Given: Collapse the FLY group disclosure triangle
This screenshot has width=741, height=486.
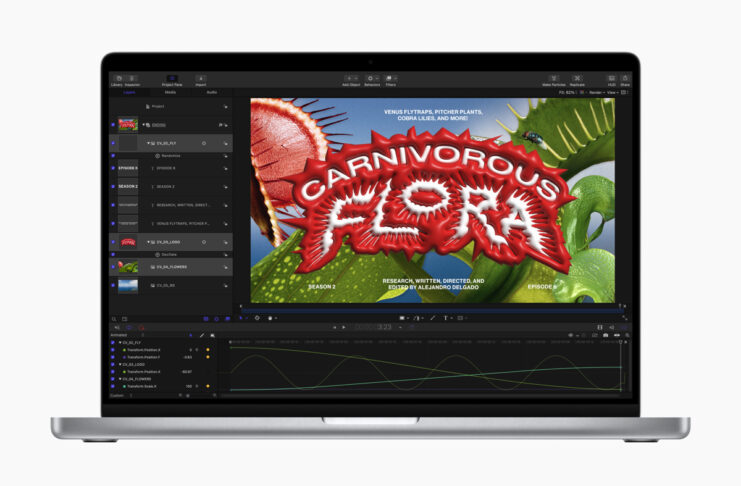Looking at the screenshot, I should pos(148,143).
